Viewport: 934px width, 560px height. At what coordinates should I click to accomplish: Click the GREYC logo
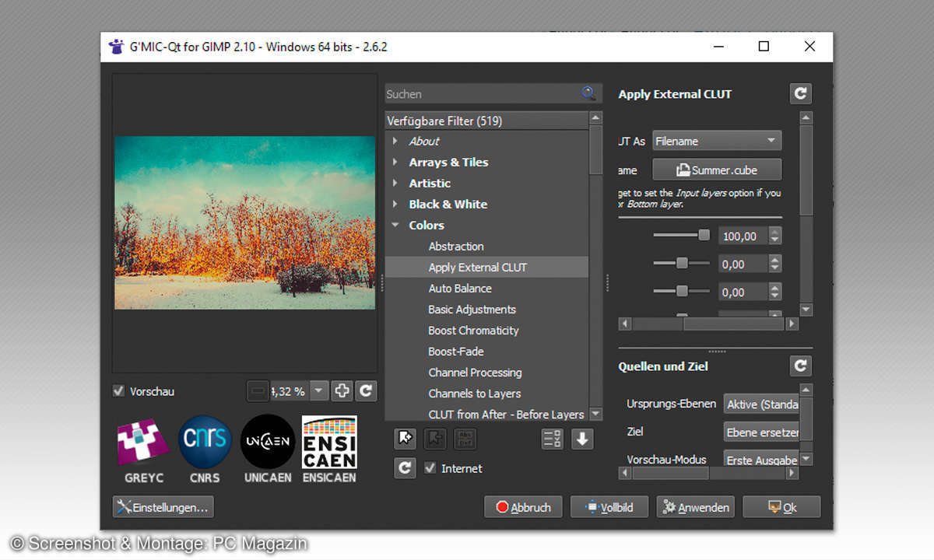click(144, 449)
